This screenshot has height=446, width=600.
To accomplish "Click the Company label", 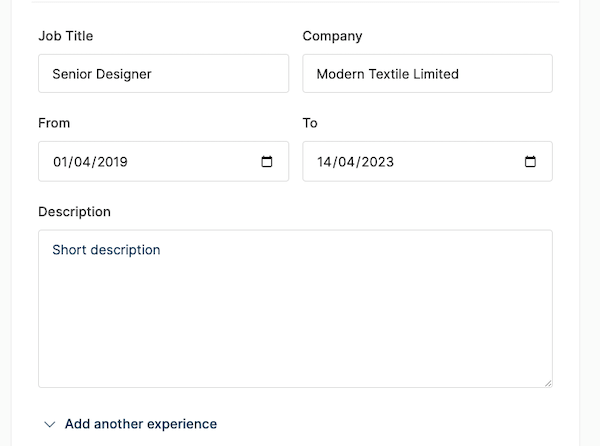I will coord(332,36).
